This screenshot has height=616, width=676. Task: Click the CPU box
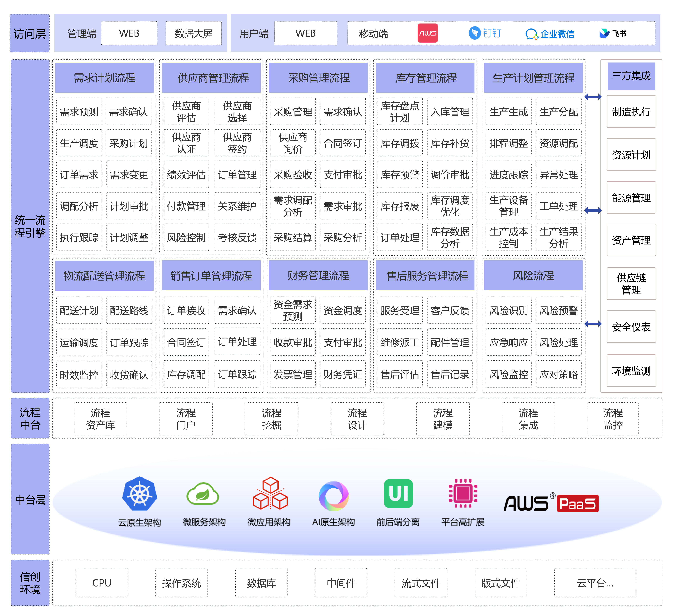pos(102,583)
